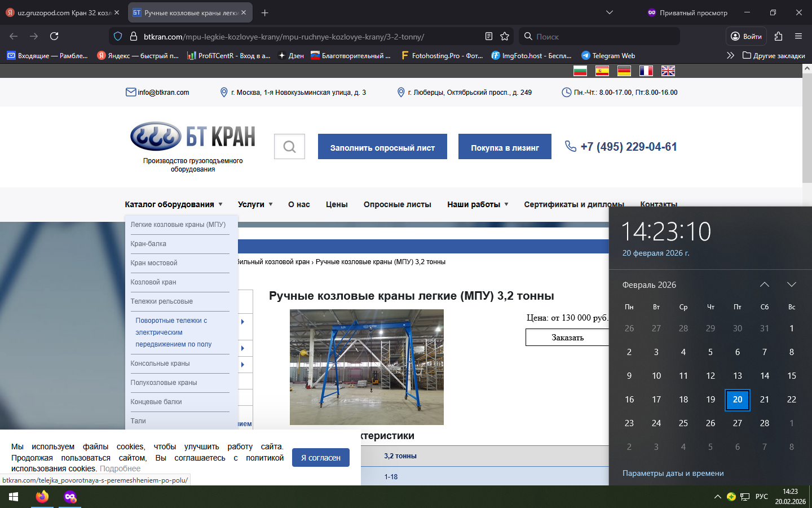Open Параметры даты и времени link
Image resolution: width=812 pixels, height=508 pixels.
tap(673, 473)
